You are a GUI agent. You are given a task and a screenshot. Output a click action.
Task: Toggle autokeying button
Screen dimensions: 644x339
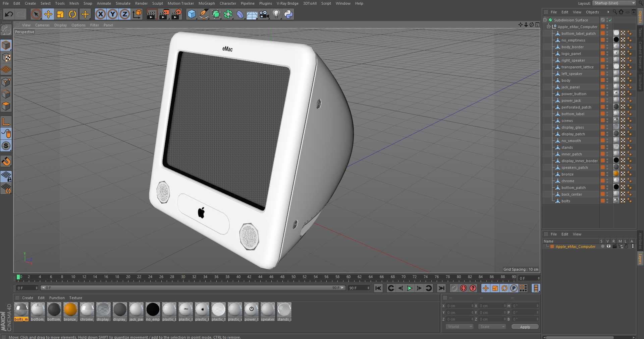[x=464, y=288]
